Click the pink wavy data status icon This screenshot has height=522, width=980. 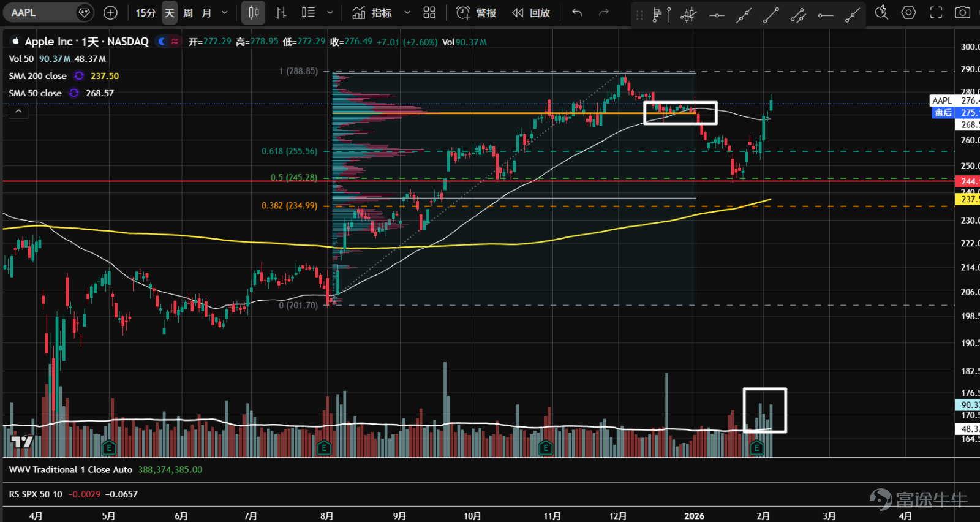tap(175, 42)
